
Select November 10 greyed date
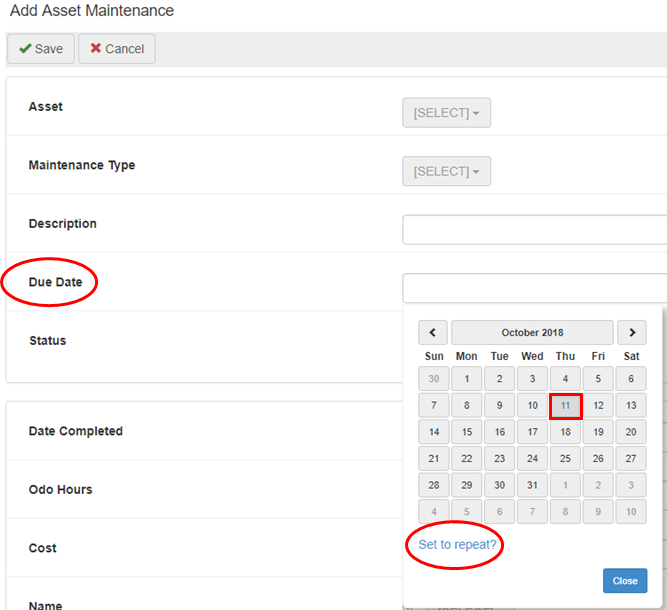631,511
